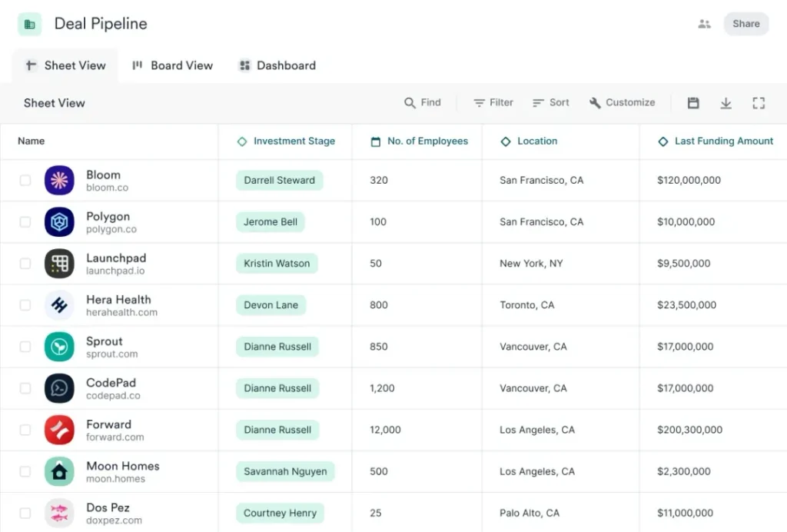The image size is (787, 532).
Task: Click the Bloom company logo
Action: [x=59, y=181]
